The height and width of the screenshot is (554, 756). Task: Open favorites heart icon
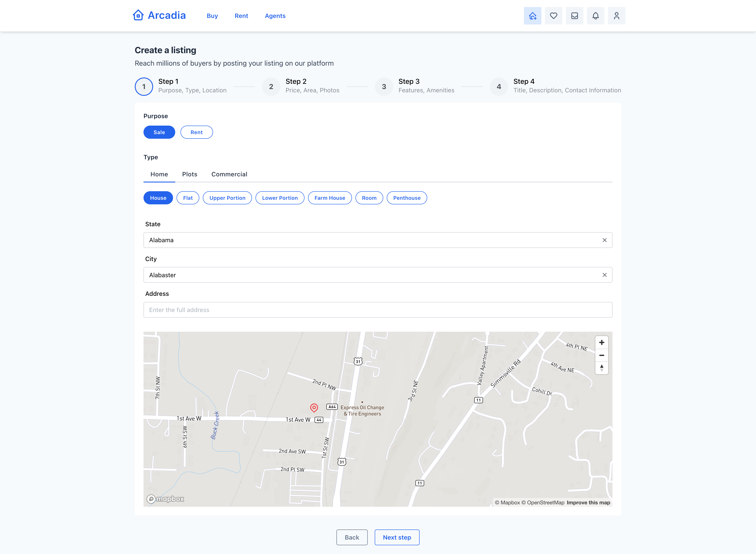[x=553, y=16]
